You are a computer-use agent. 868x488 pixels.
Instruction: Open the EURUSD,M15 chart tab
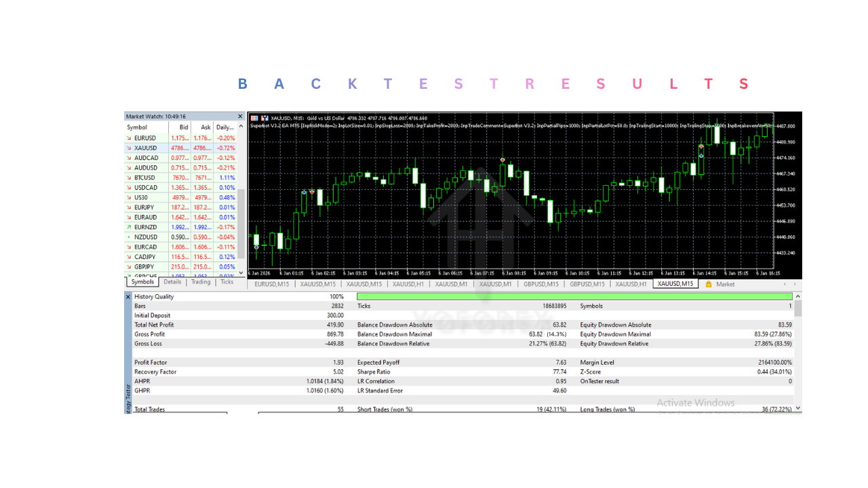click(x=271, y=284)
